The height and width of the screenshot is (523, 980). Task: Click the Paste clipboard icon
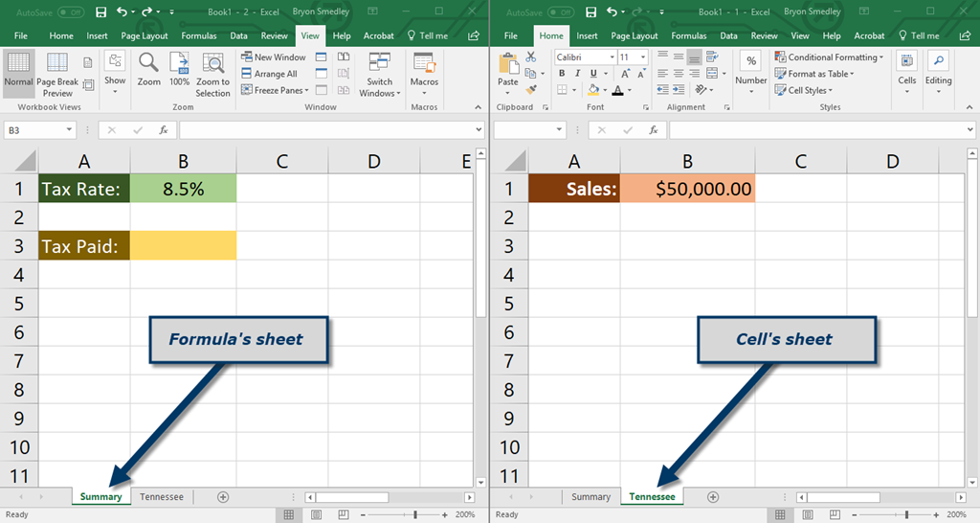(507, 69)
